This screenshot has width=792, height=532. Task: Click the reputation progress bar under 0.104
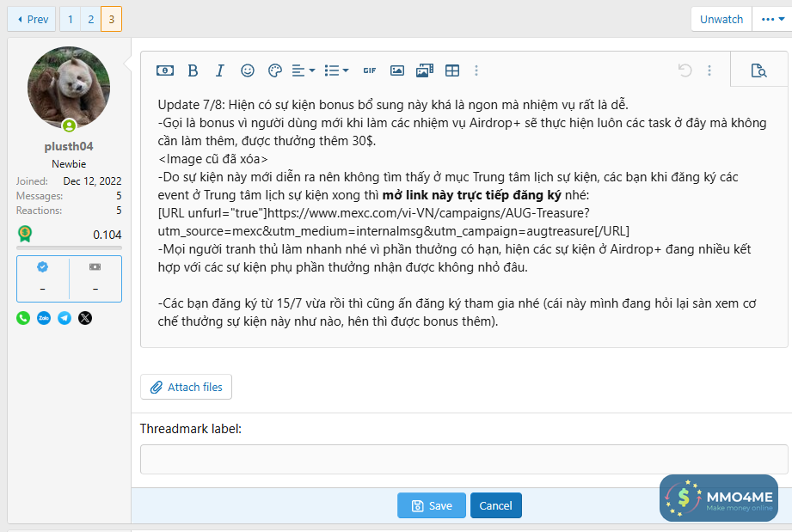[x=69, y=248]
